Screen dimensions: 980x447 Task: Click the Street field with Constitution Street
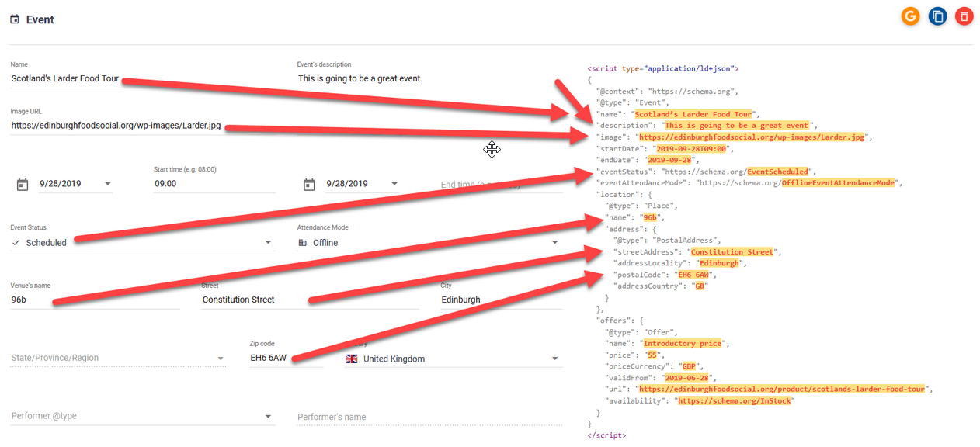310,300
